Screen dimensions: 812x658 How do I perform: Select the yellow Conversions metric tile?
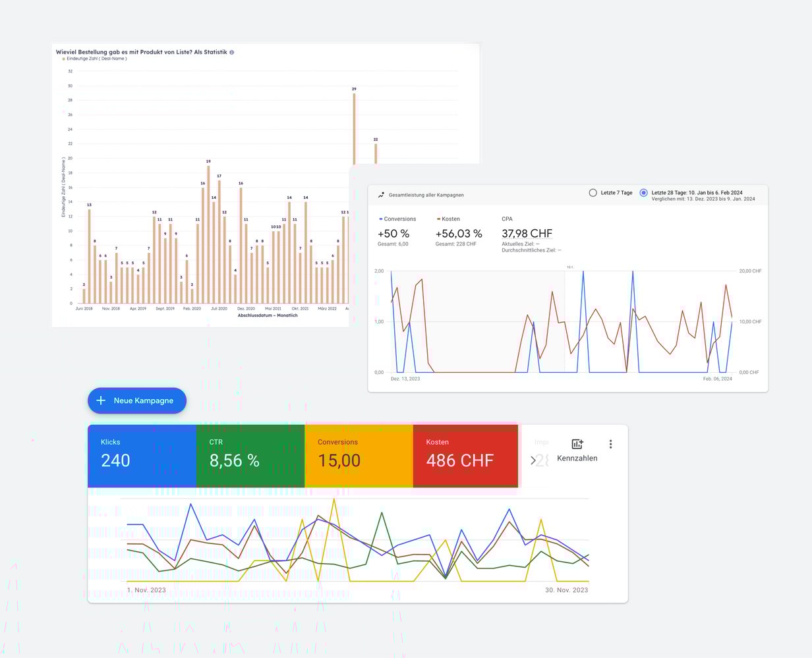pyautogui.click(x=359, y=456)
